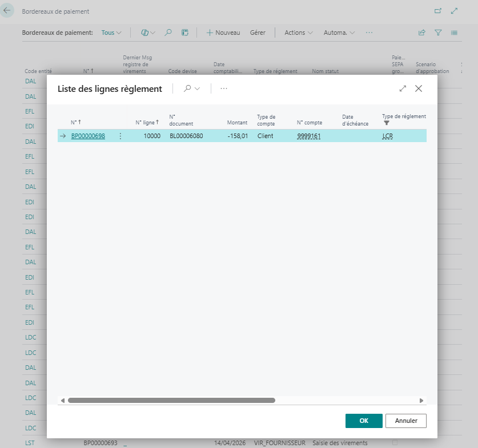Open the BP00000698 link

point(88,136)
